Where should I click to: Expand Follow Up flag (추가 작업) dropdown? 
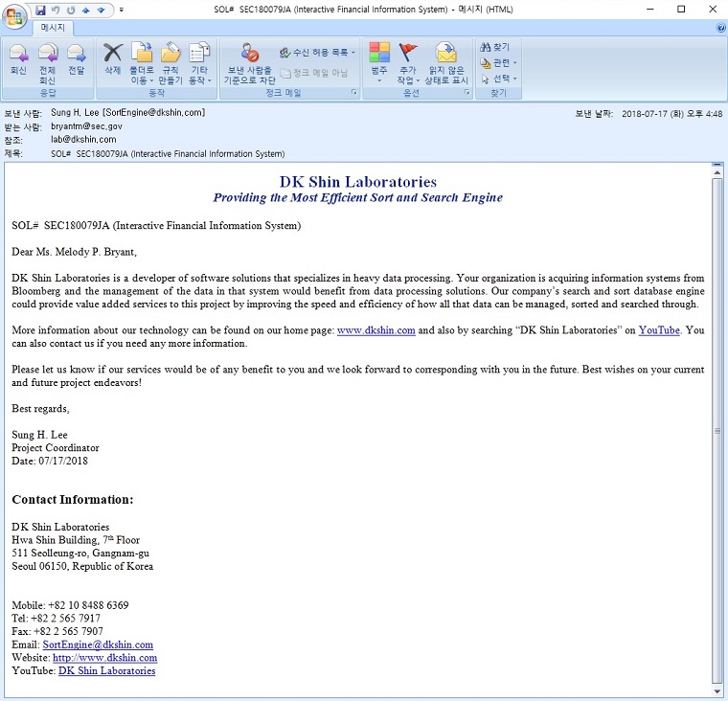408,61
